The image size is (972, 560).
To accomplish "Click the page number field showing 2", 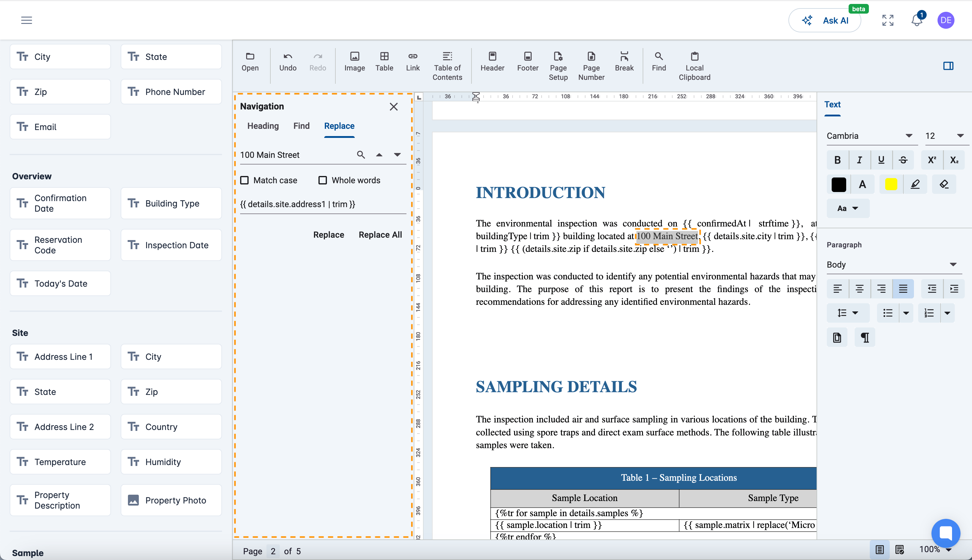I will click(273, 551).
